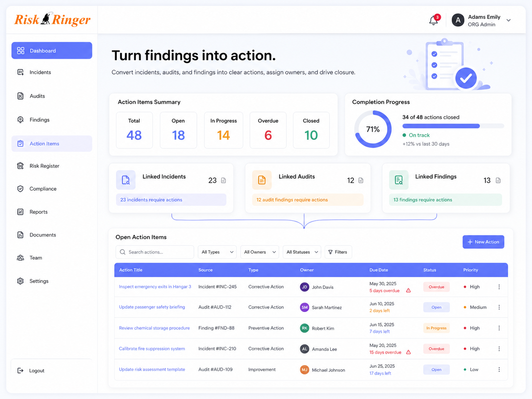Open the Compliance shield icon
The height and width of the screenshot is (399, 532).
21,189
